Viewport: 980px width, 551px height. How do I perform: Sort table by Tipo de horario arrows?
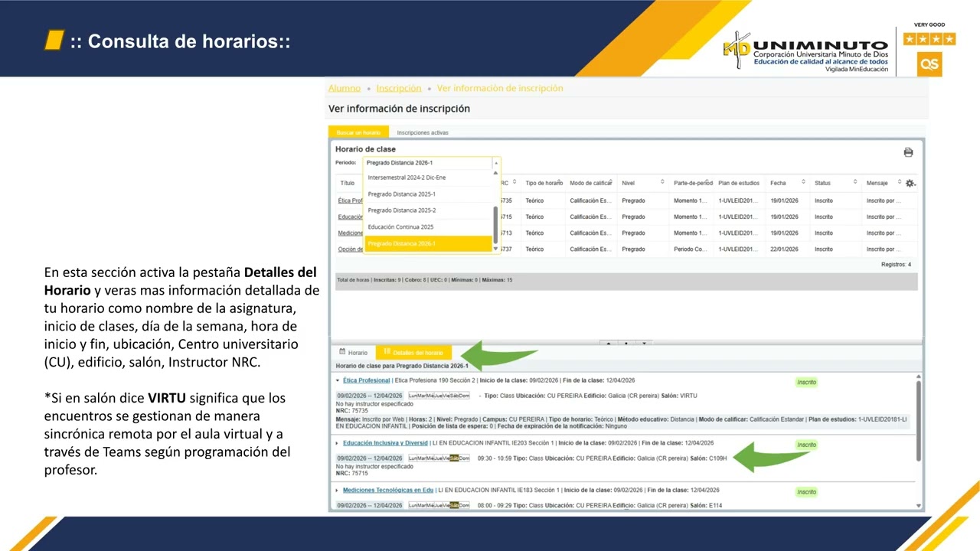[560, 182]
